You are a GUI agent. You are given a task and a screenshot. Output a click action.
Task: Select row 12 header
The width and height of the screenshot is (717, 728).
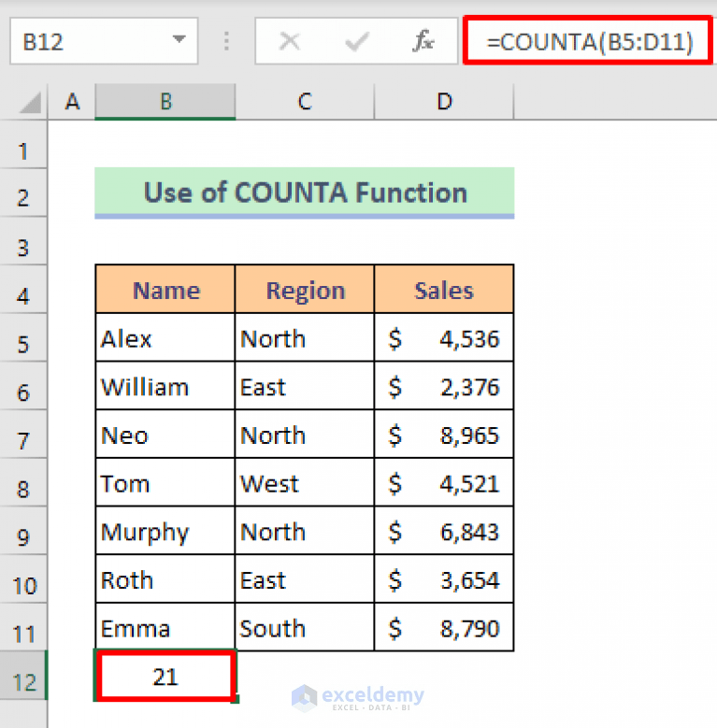pos(23,676)
